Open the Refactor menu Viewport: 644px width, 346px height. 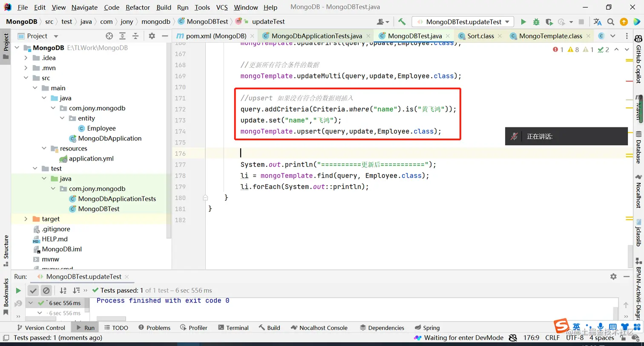click(x=138, y=7)
